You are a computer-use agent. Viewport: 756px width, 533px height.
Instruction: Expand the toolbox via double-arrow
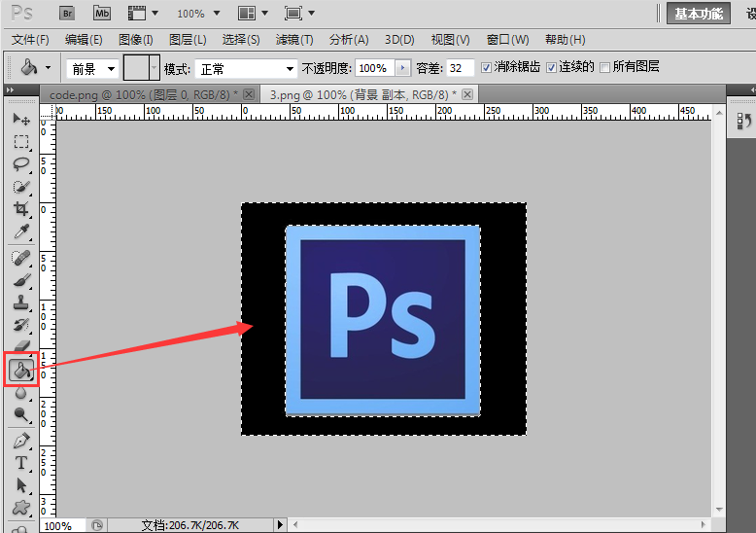(x=10, y=89)
